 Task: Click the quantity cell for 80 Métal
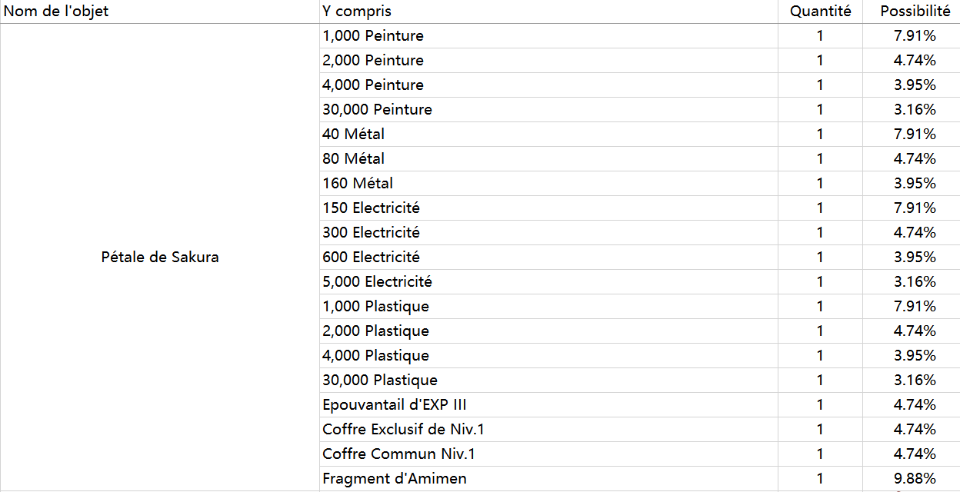(x=820, y=159)
